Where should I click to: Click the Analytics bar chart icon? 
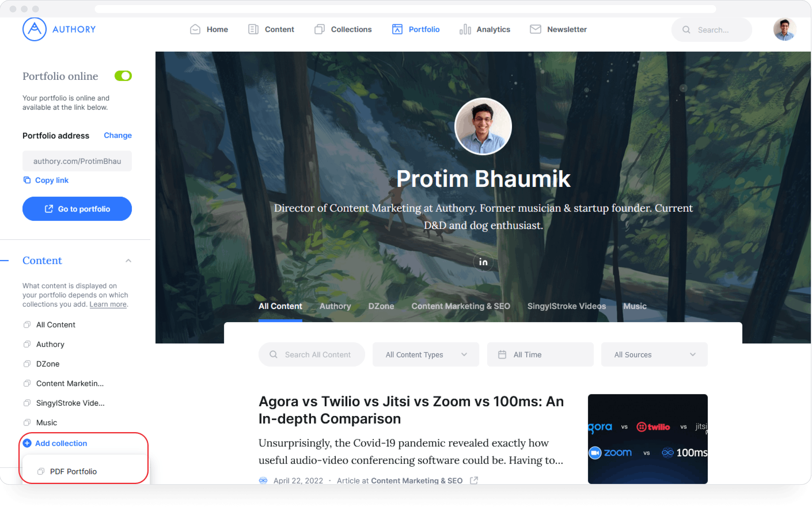click(465, 29)
